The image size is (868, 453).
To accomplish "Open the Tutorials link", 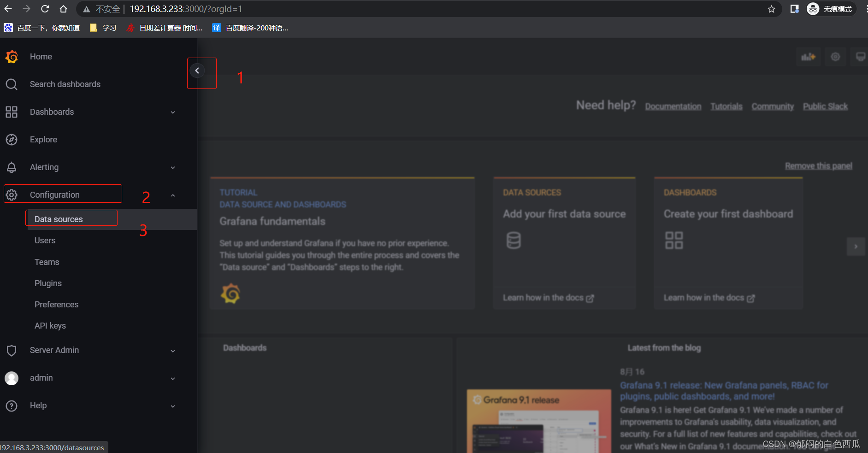I will [x=726, y=106].
